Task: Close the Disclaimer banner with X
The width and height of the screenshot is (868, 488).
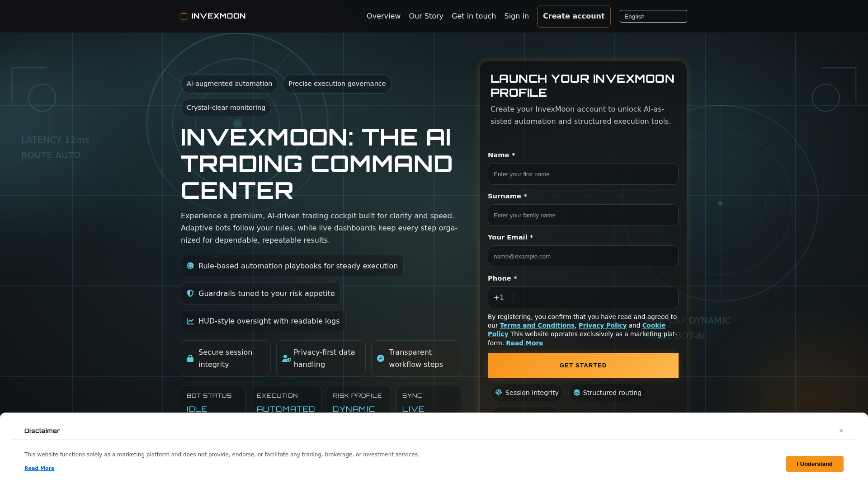Action: click(x=841, y=431)
